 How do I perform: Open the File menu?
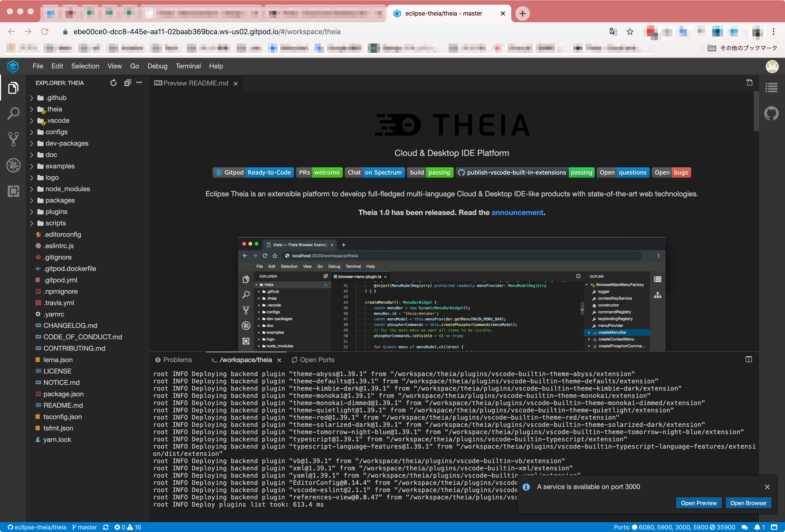[x=38, y=66]
